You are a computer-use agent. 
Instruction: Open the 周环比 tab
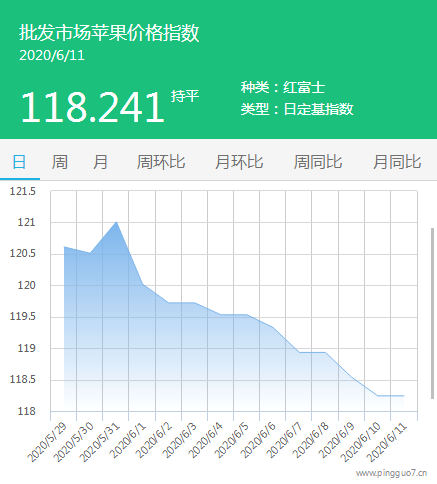click(161, 162)
